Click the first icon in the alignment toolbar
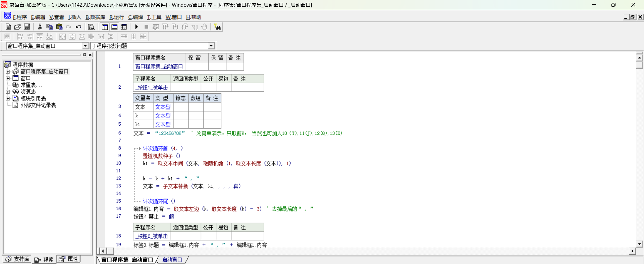The height and width of the screenshot is (264, 644). point(7,37)
